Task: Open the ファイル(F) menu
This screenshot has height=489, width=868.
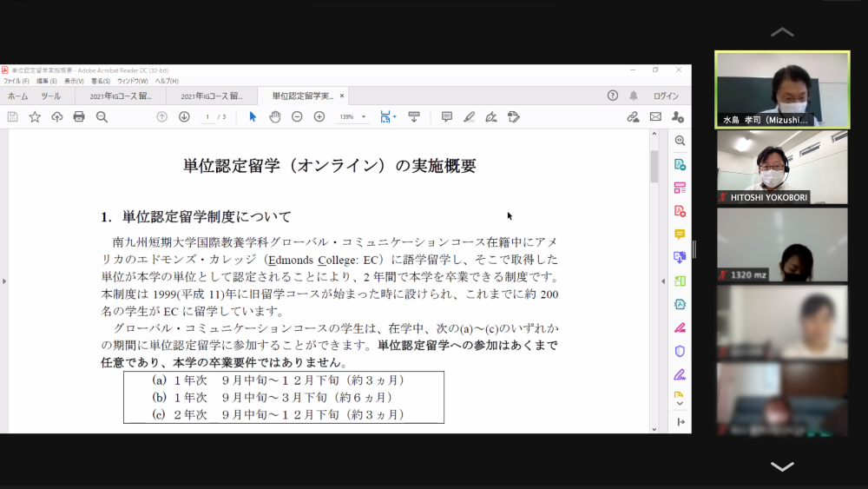Action: (16, 81)
